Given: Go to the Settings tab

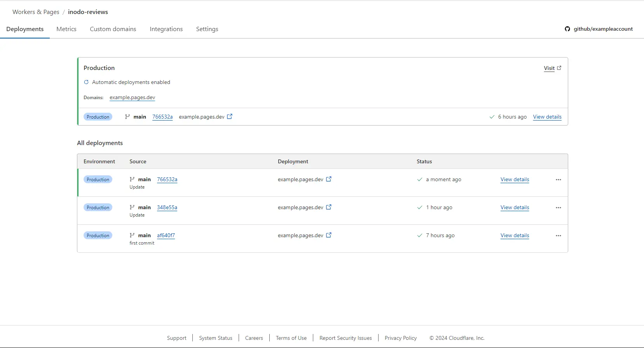Looking at the screenshot, I should [207, 29].
